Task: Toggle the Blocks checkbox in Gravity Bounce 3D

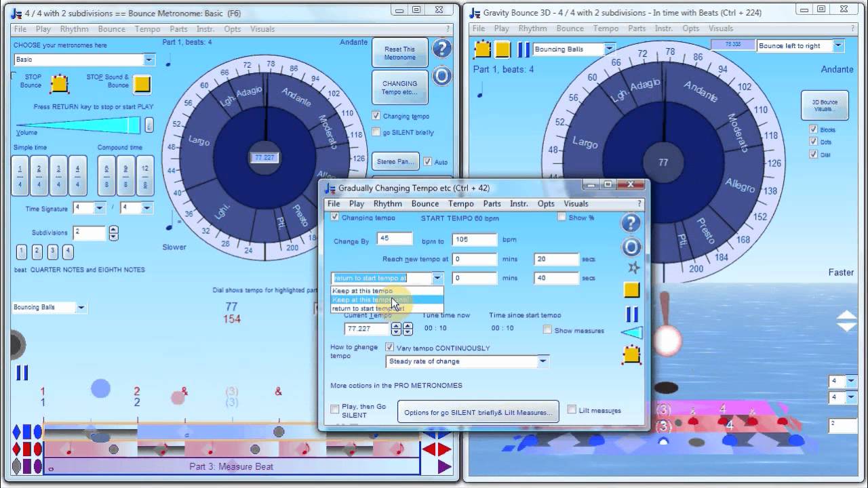Action: [813, 129]
